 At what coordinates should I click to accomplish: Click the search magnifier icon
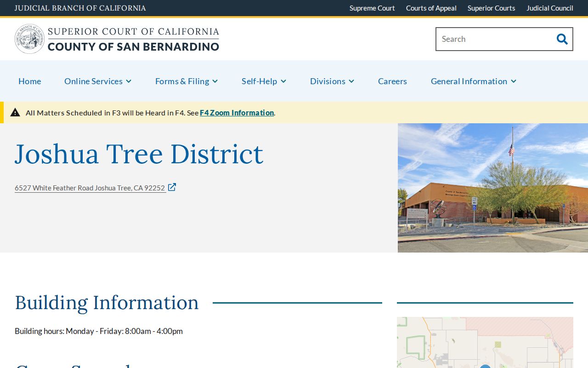click(562, 39)
